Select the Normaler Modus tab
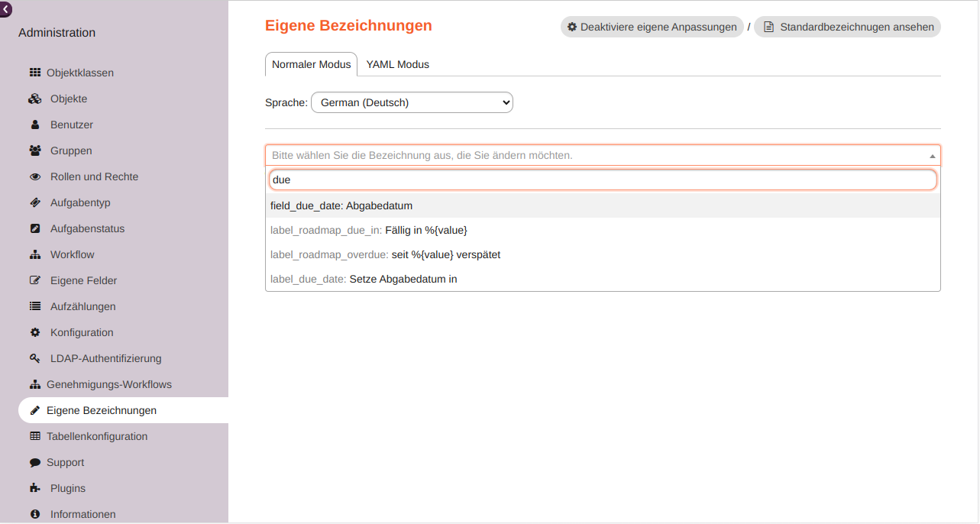Viewport: 980px width, 524px height. point(311,64)
